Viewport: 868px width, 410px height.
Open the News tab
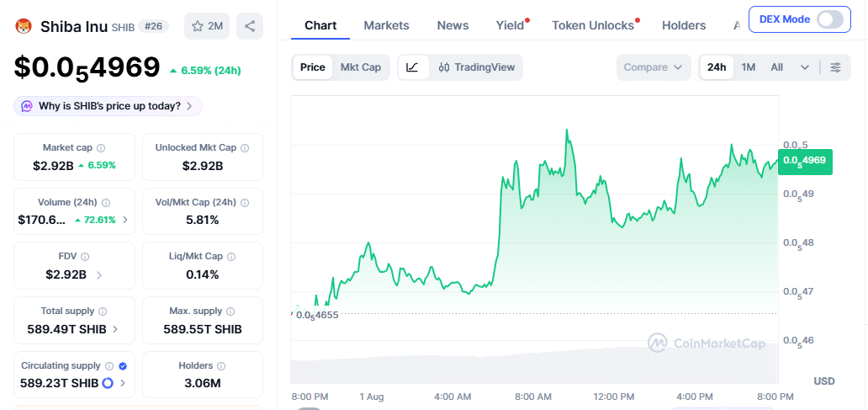[453, 25]
